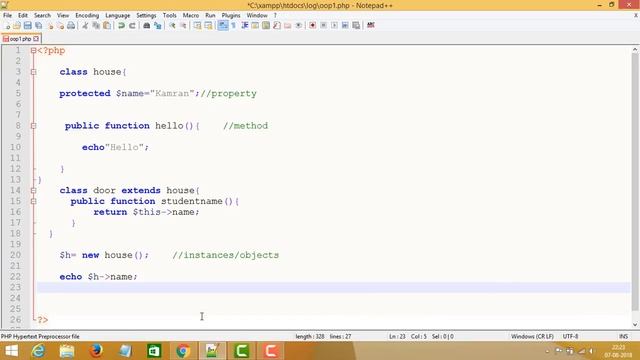Open the Encoding menu

(x=87, y=15)
